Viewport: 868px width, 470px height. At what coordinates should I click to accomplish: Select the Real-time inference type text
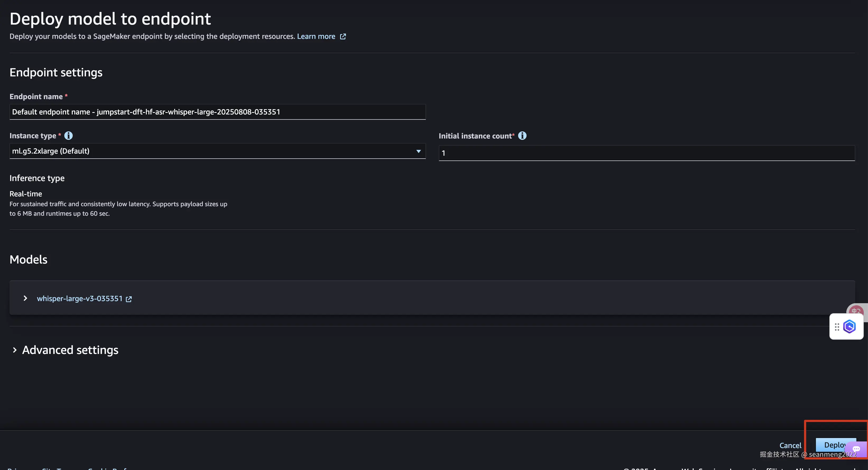(26, 194)
